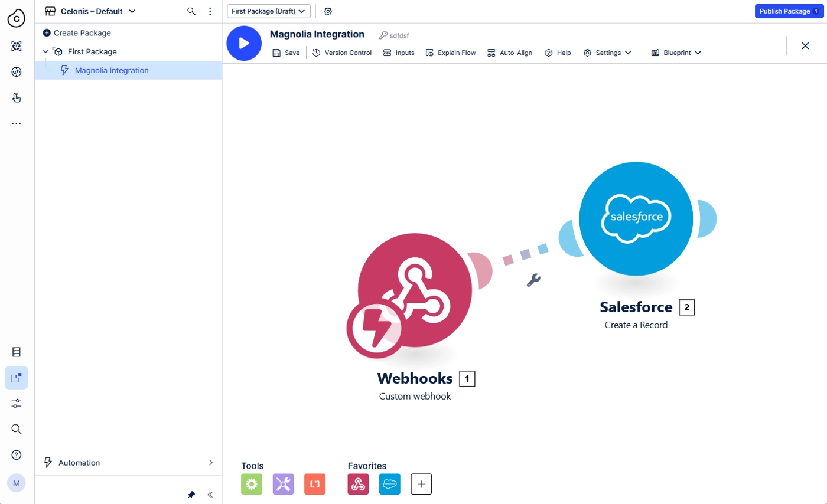827x504 pixels.
Task: Select Magnolia Integration in the package tree
Action: coord(112,70)
